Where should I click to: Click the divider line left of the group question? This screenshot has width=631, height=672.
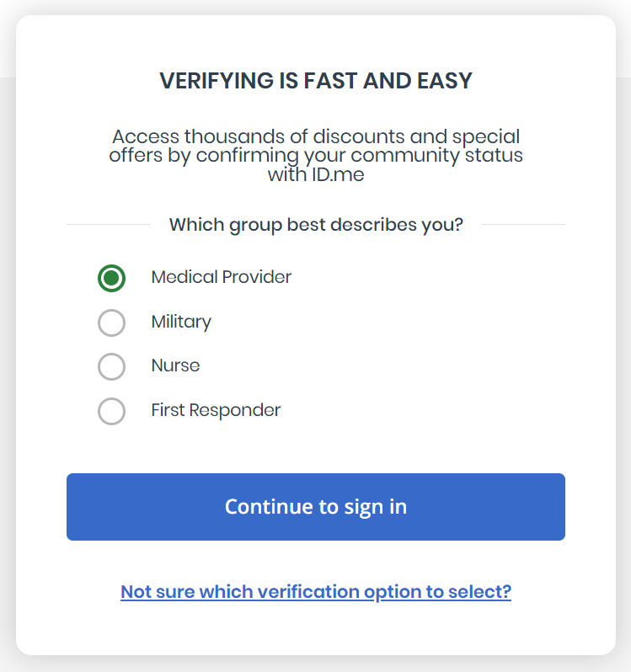tap(108, 225)
